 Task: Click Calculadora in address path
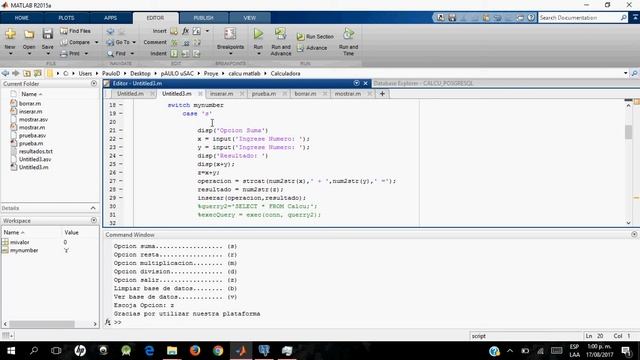point(285,73)
